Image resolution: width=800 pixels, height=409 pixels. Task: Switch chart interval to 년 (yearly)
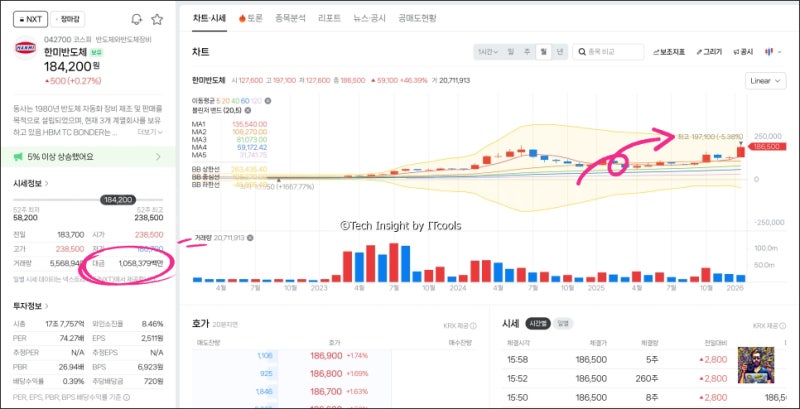tap(560, 52)
